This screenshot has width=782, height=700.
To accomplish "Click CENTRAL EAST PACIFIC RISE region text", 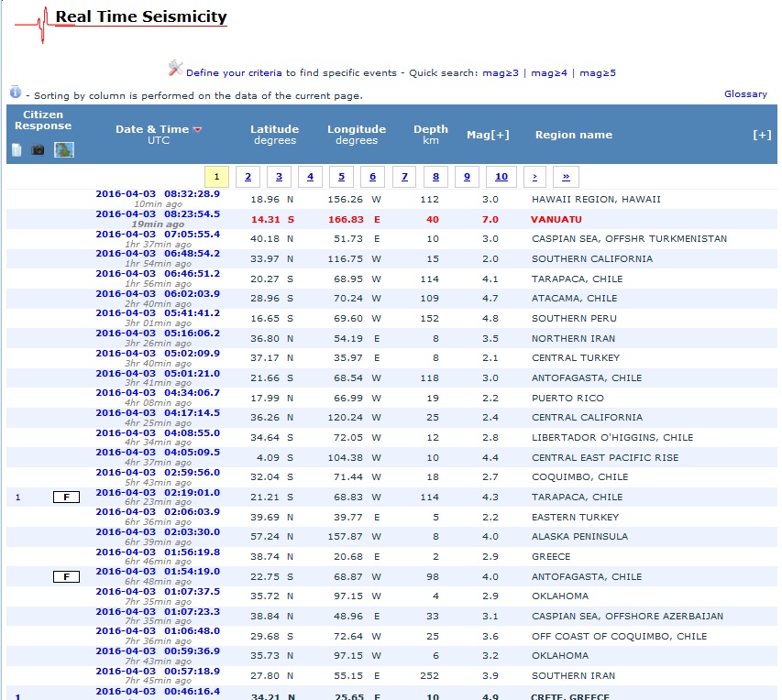I will [x=605, y=458].
